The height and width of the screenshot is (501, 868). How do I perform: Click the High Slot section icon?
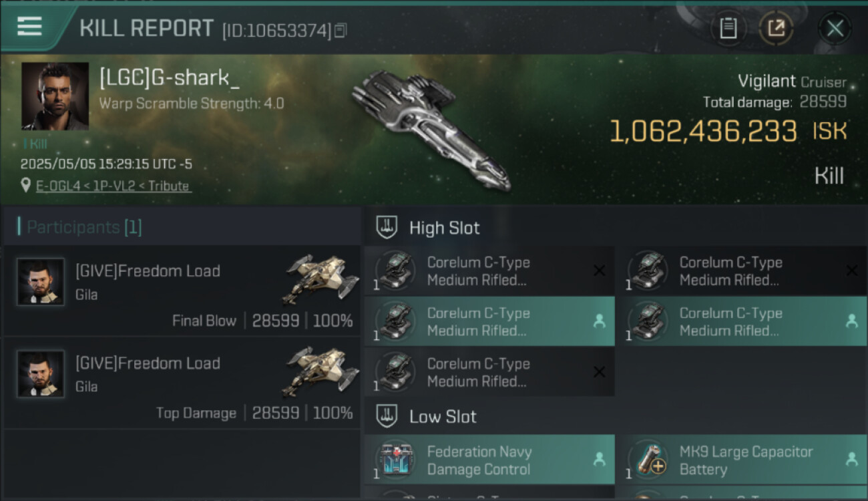click(x=387, y=227)
